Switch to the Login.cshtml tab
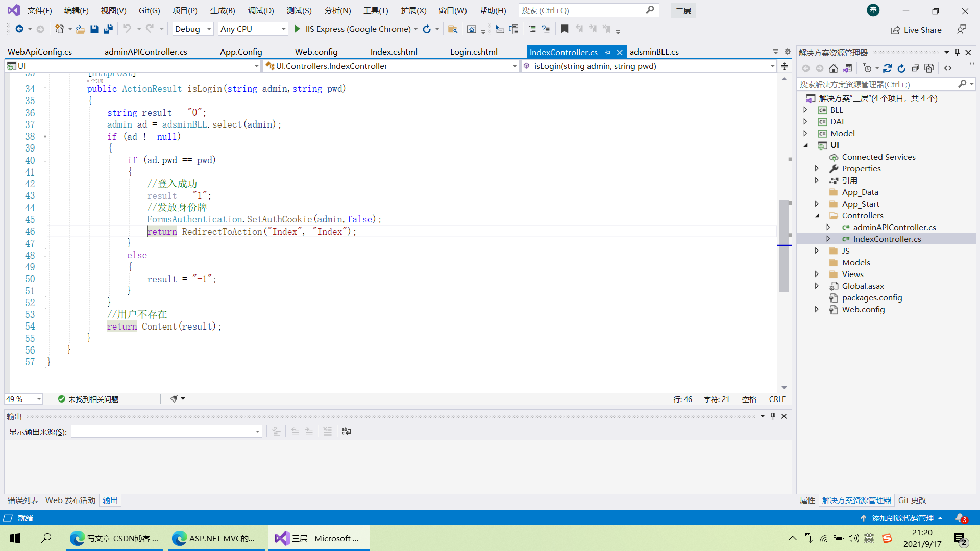This screenshot has width=980, height=551. tap(474, 52)
